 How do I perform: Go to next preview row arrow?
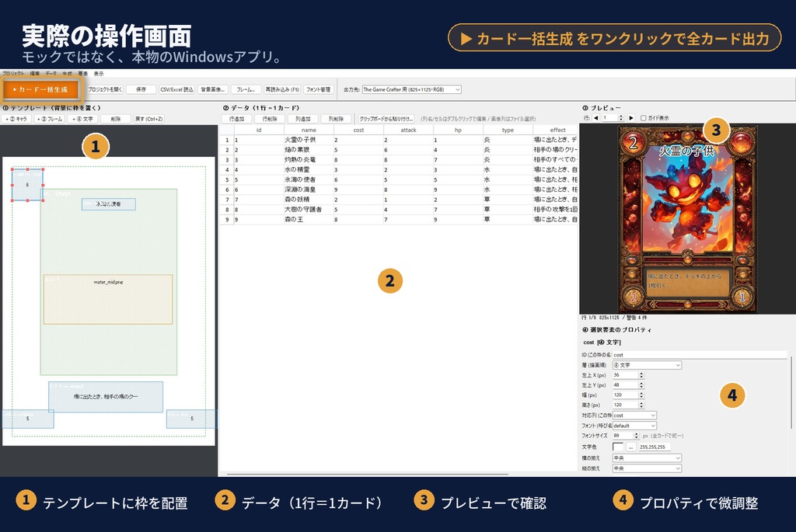tap(631, 117)
